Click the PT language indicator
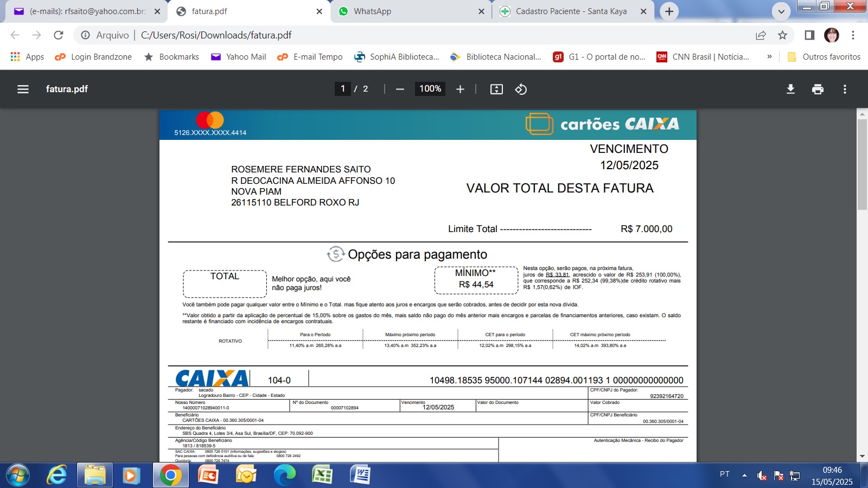Viewport: 868px width, 488px height. [x=725, y=474]
